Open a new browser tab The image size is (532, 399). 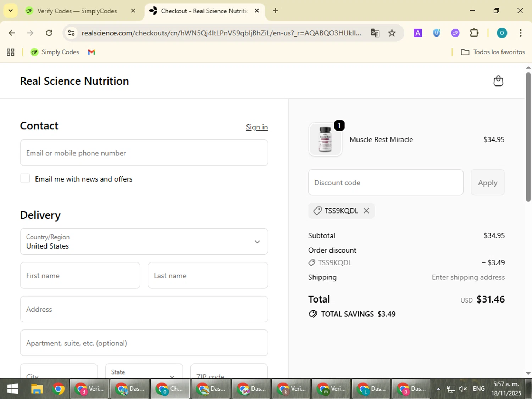click(276, 11)
